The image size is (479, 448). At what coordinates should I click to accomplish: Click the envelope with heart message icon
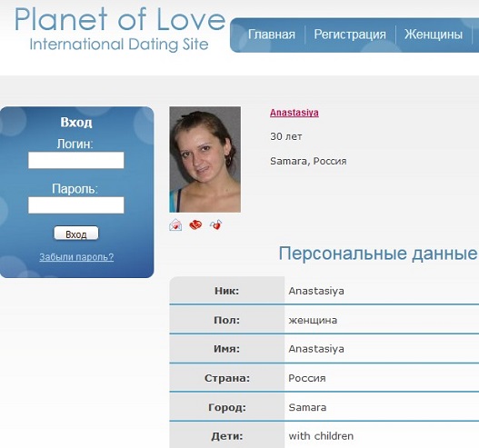[x=175, y=225]
